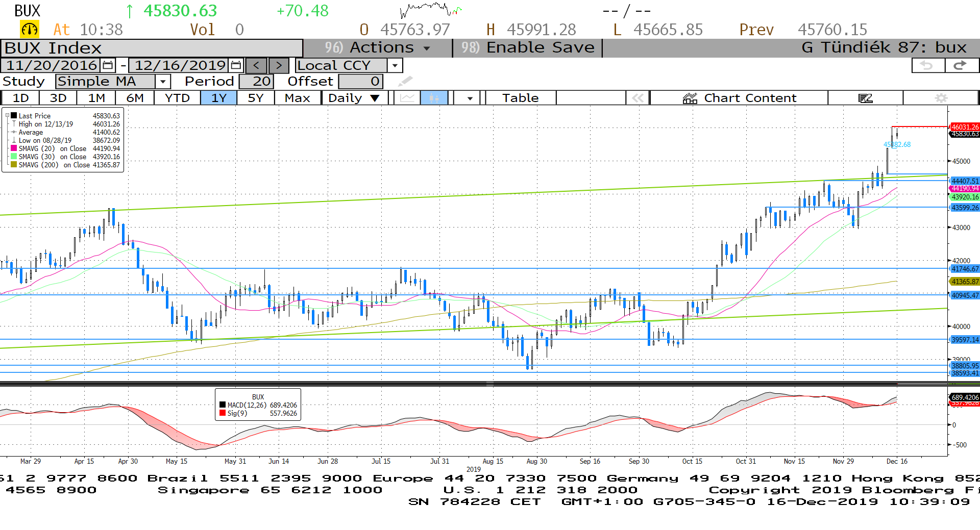The width and height of the screenshot is (980, 530).
Task: Collapse the Last Price legend tree
Action: pyautogui.click(x=7, y=116)
